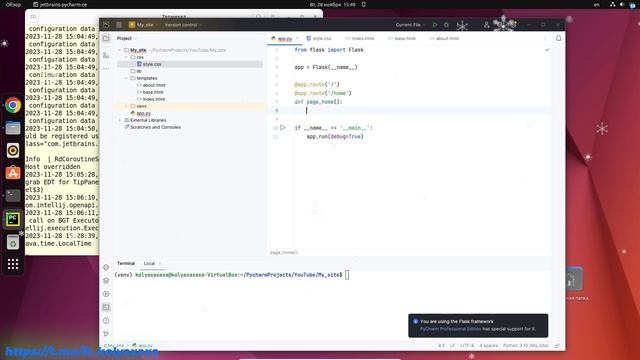640x360 pixels.
Task: Close the Local terminal tab
Action: (160, 264)
